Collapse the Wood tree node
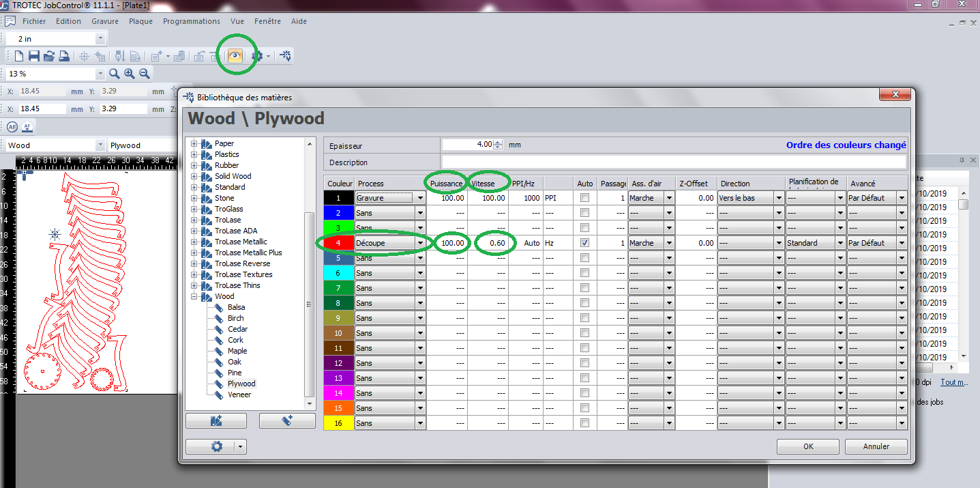The height and width of the screenshot is (488, 980). tap(194, 296)
